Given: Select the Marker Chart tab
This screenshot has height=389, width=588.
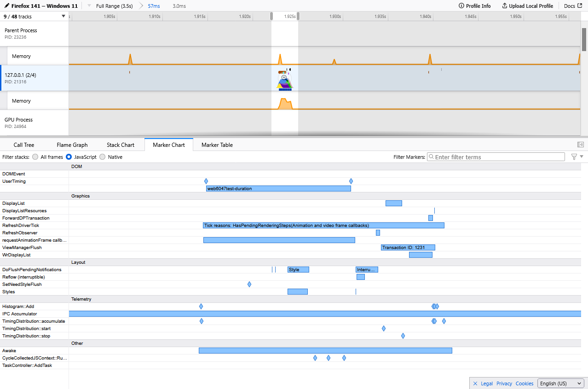Looking at the screenshot, I should pyautogui.click(x=169, y=145).
